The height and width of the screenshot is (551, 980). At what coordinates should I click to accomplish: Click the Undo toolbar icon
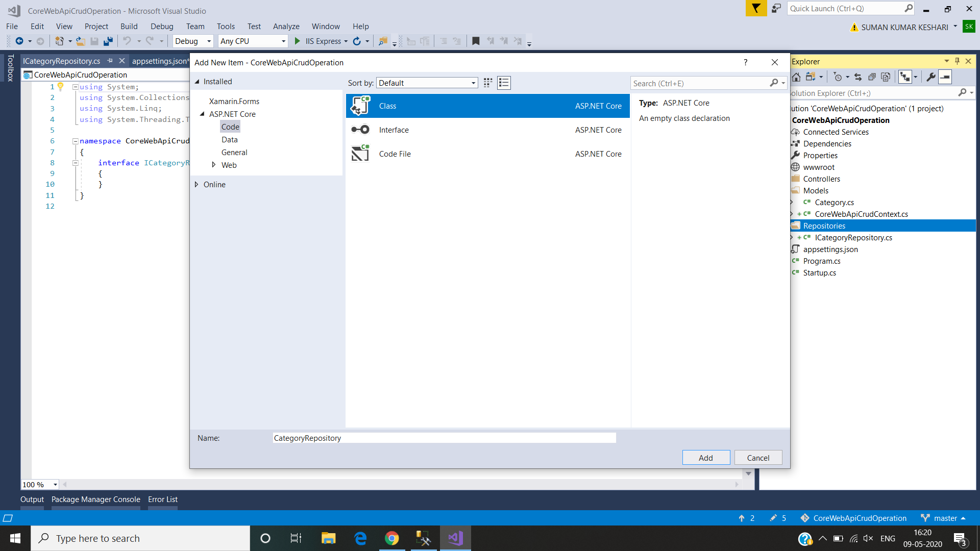127,41
